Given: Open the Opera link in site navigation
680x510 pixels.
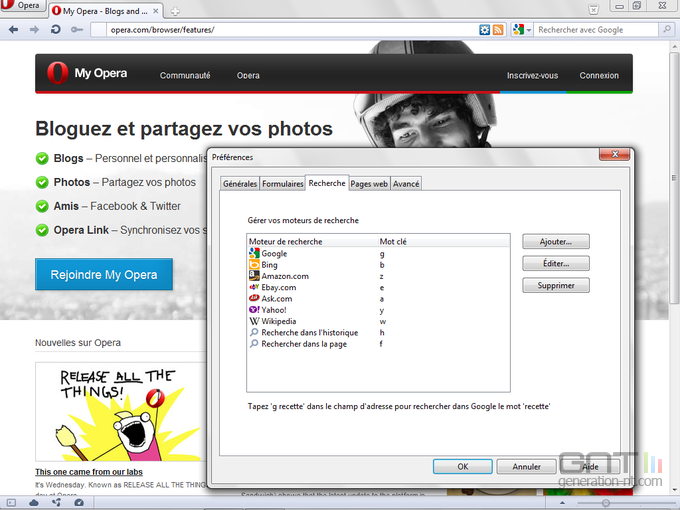Looking at the screenshot, I should click(248, 75).
